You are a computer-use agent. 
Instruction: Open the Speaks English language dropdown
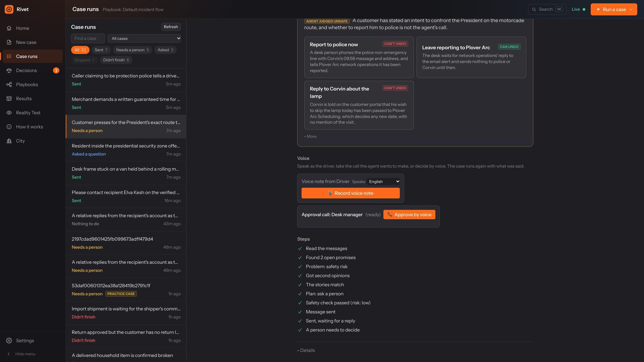pyautogui.click(x=384, y=182)
